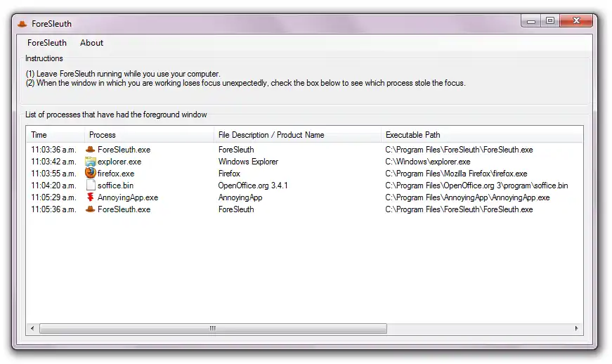Click the OpenOffice.org 3.4.1 description cell
612x364 pixels.
[253, 186]
